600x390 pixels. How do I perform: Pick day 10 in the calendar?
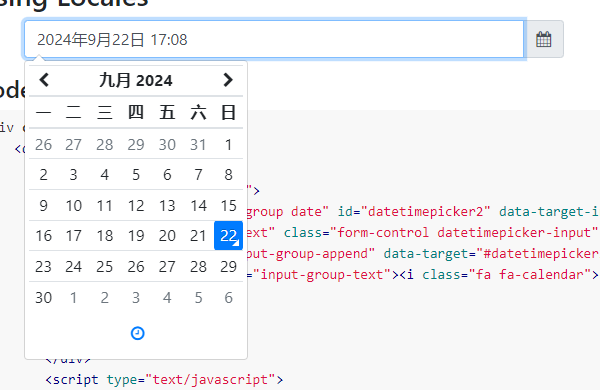point(73,206)
